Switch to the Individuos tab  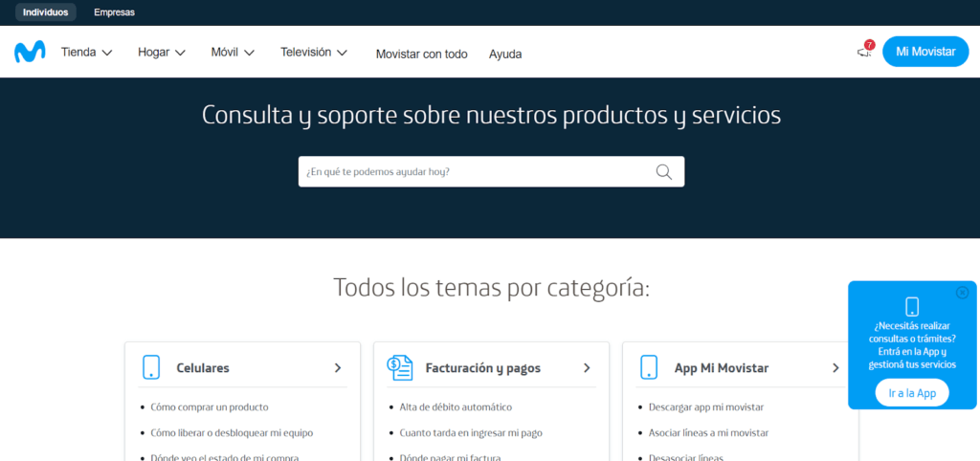click(x=46, y=11)
